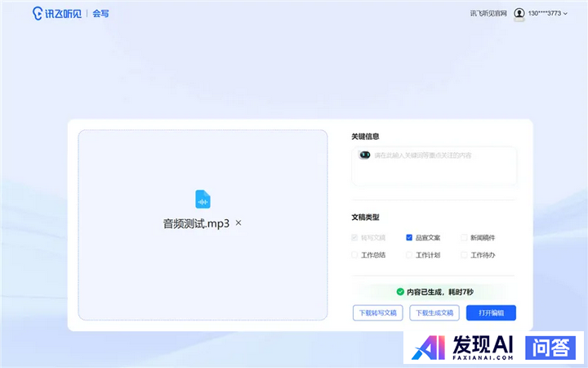Expand the account dropdown arrow next to 130****3773
588x368 pixels.
click(565, 13)
